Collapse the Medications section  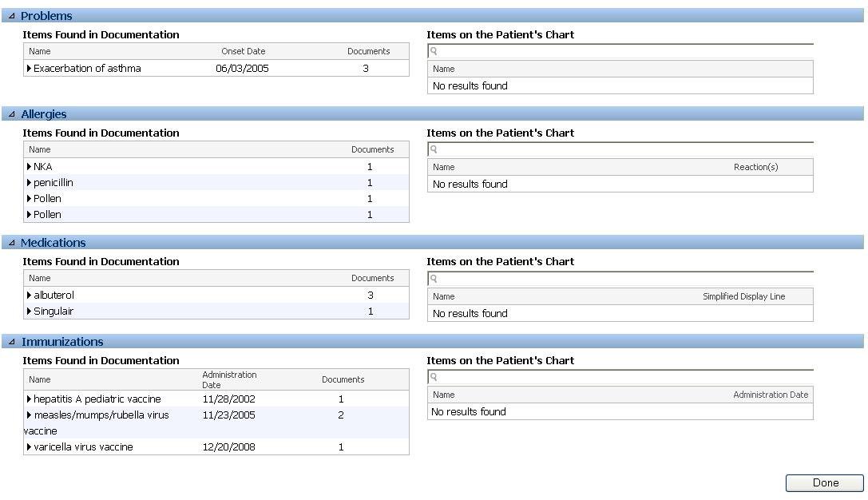click(x=11, y=242)
